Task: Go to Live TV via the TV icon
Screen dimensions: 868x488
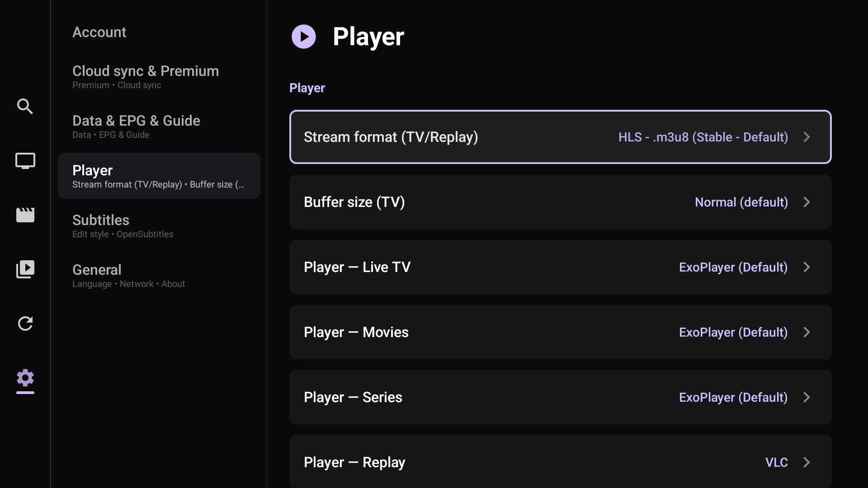Action: coord(25,161)
